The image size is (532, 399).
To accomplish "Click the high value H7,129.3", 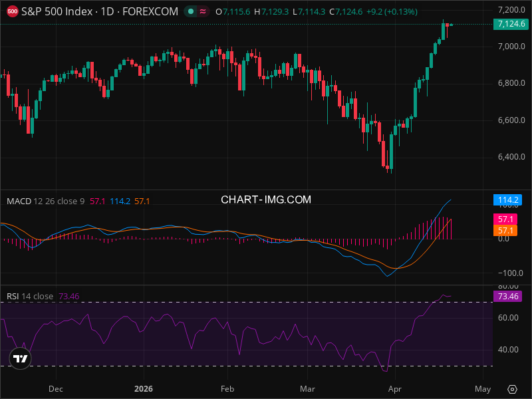I will 271,12.
